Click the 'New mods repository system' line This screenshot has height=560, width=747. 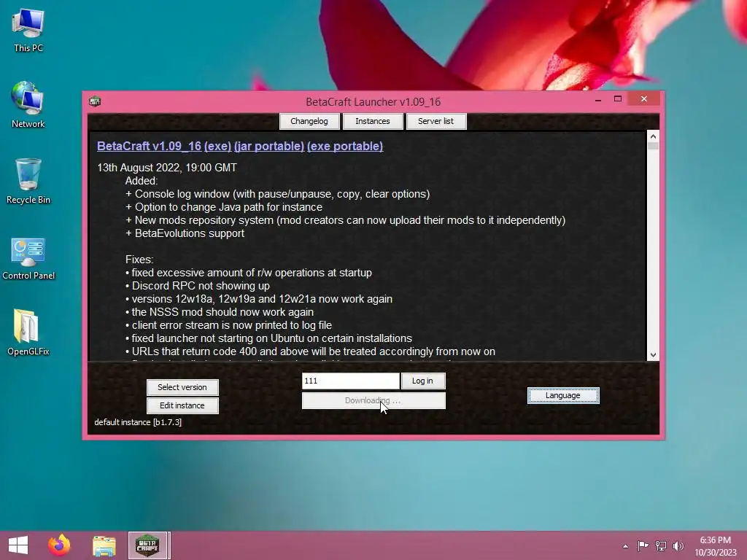(x=345, y=220)
